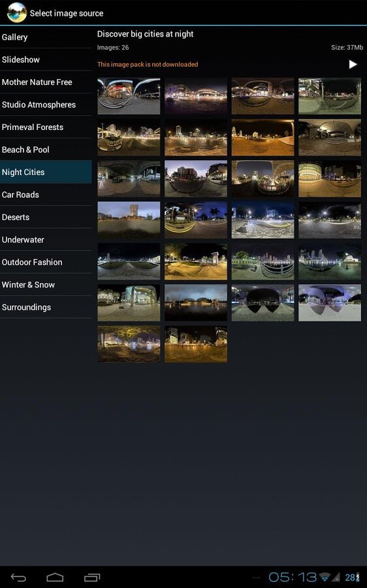This screenshot has height=588, width=367.
Task: Open the tower at dusk thumbnail
Action: [x=129, y=220]
